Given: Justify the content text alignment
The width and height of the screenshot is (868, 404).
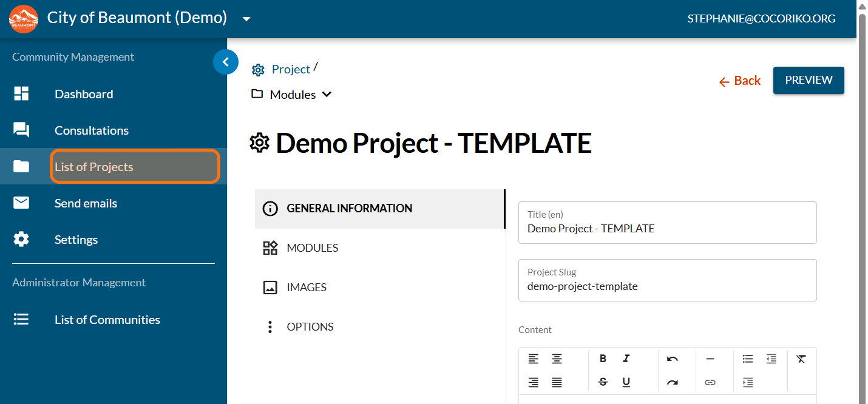Looking at the screenshot, I should click(x=557, y=382).
